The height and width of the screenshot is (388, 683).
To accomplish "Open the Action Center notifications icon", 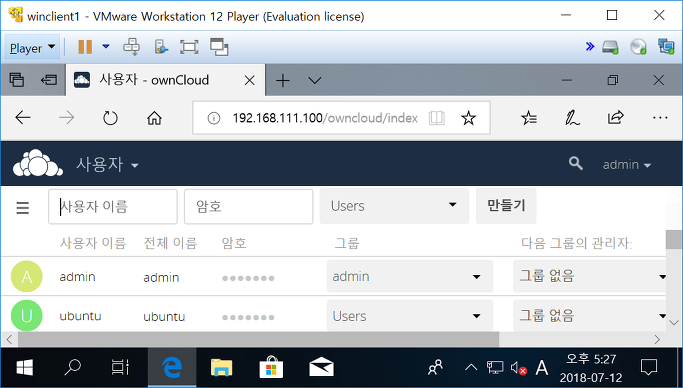I will point(649,368).
